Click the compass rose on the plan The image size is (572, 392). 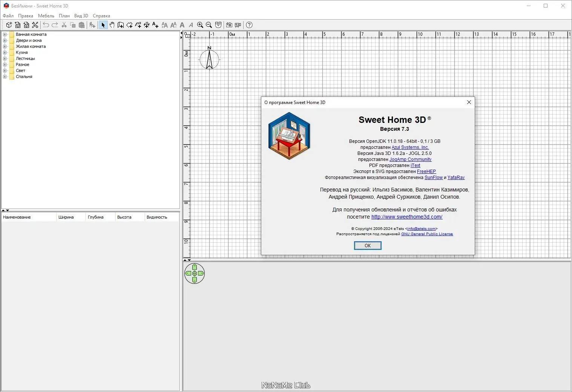209,59
